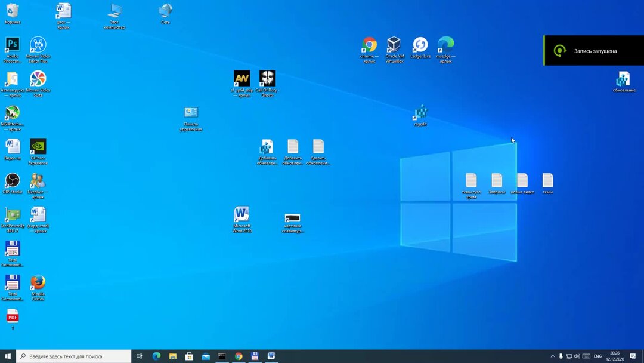
Task: Click the Запись запущена recording notification
Action: coord(593,51)
